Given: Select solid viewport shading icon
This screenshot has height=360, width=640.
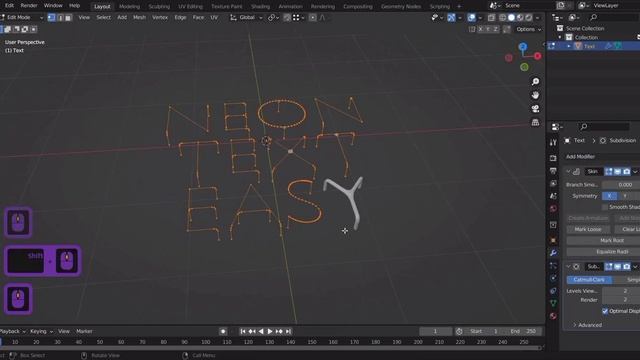Looking at the screenshot, I should pos(511,18).
